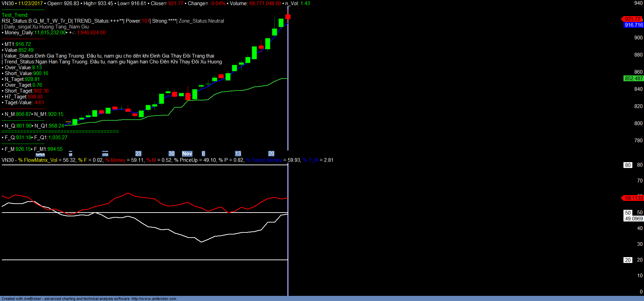This screenshot has width=644, height=301.
Task: Click the red 921.77 close price marker
Action: click(x=633, y=19)
